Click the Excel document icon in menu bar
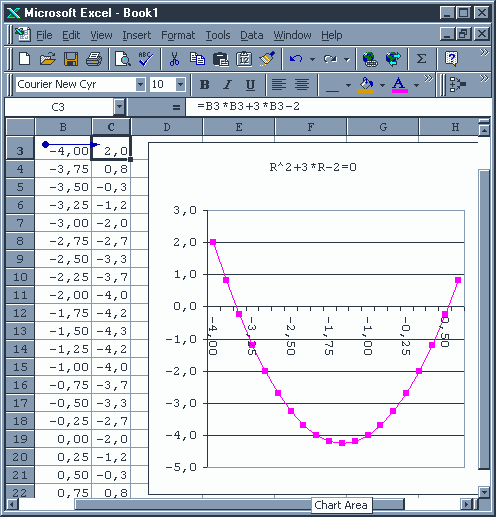This screenshot has height=517, width=496. tap(23, 34)
